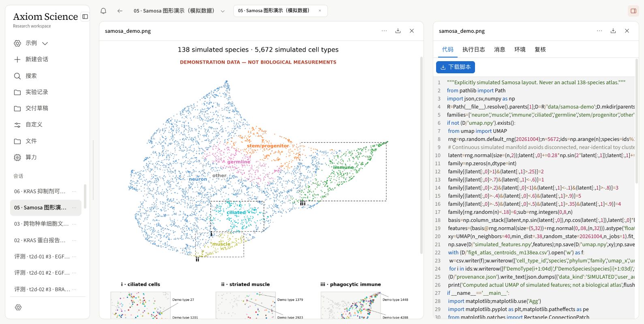Open the notifications bell
The width and height of the screenshot is (644, 324).
tap(103, 11)
